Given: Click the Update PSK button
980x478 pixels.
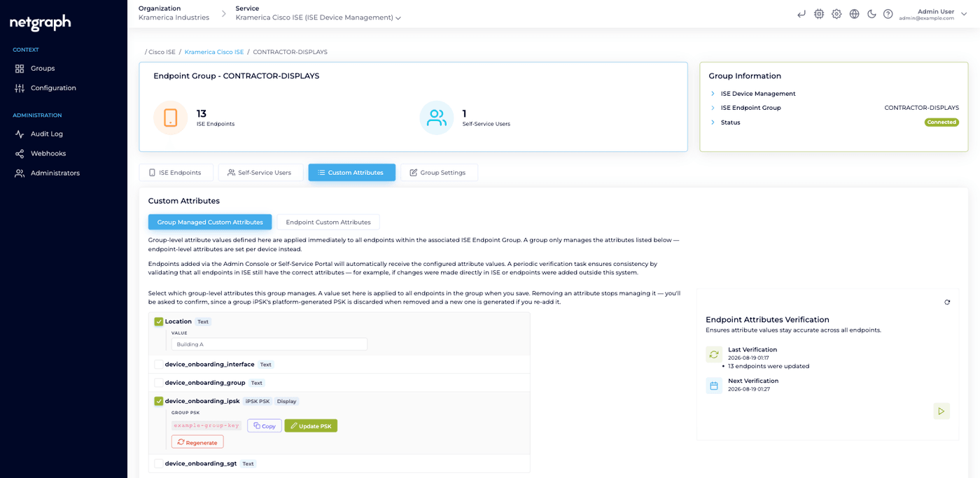Looking at the screenshot, I should [311, 426].
